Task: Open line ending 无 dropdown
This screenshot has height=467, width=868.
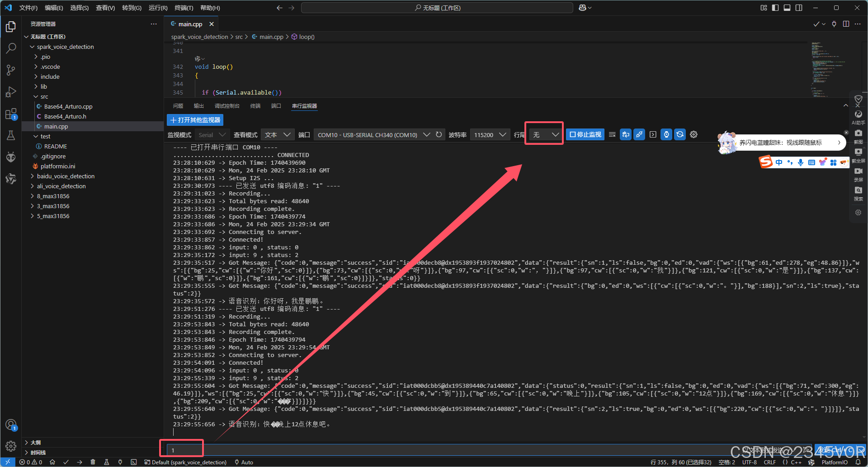Action: pyautogui.click(x=546, y=135)
